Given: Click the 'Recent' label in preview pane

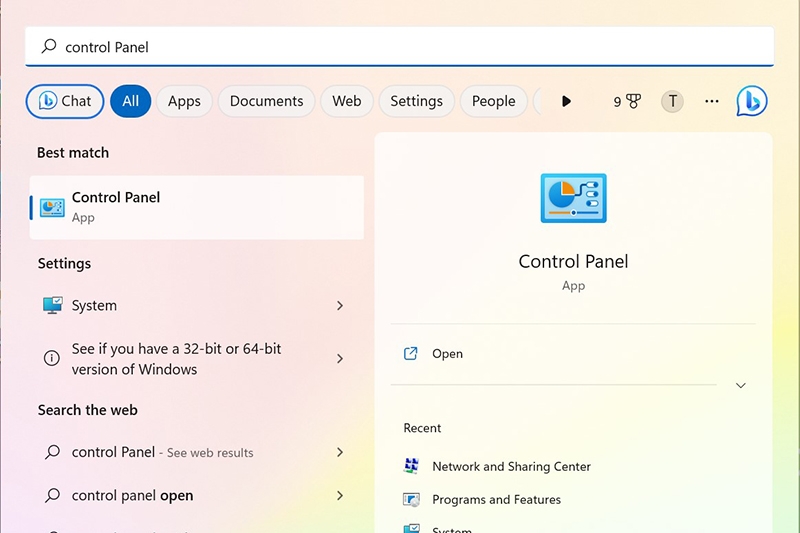Looking at the screenshot, I should [422, 428].
